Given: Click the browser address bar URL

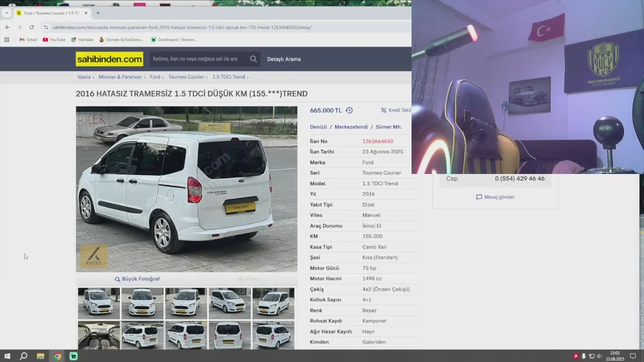Looking at the screenshot, I should (x=182, y=27).
